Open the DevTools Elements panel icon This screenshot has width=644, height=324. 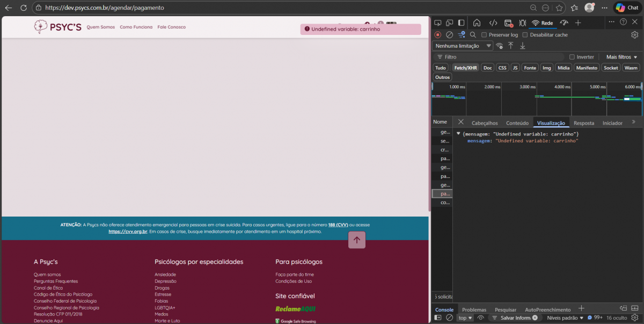click(x=493, y=23)
